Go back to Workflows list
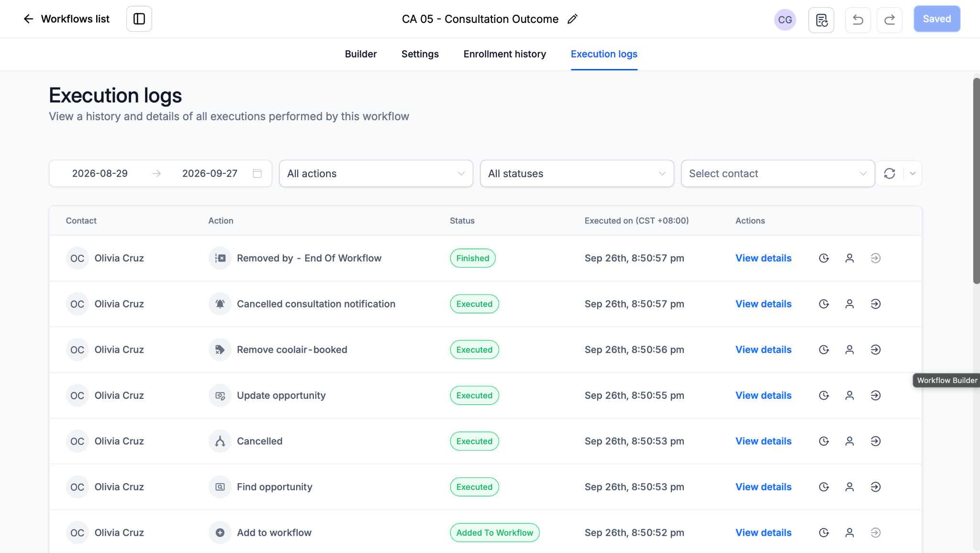The image size is (980, 553). 67,19
